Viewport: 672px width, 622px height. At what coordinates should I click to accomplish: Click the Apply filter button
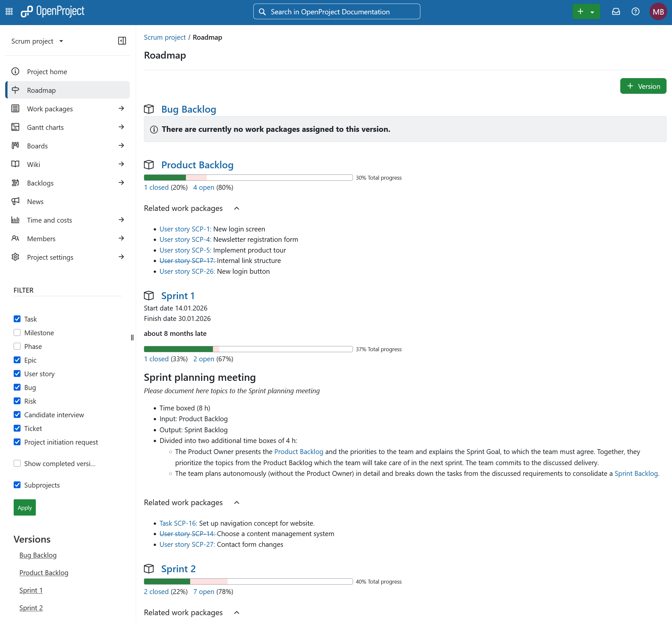24,507
